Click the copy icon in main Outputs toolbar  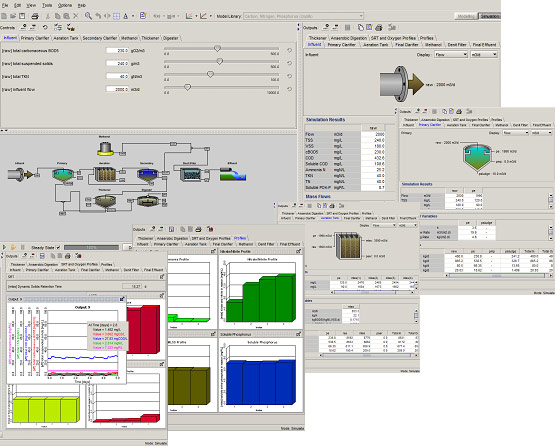pos(361,27)
